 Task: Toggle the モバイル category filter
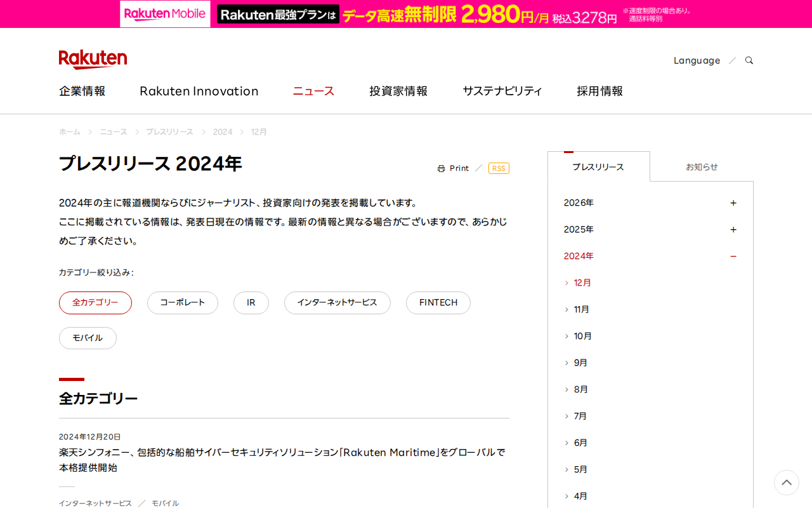pyautogui.click(x=88, y=338)
